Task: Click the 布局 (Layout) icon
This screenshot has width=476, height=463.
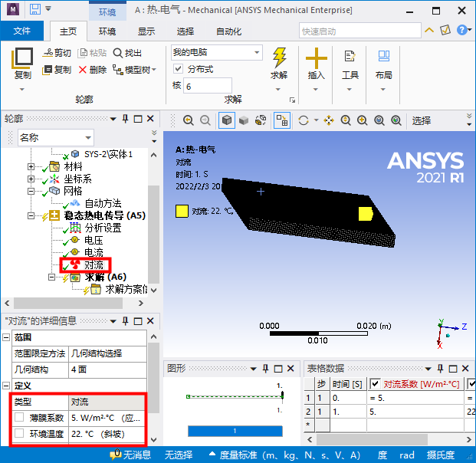Action: click(383, 58)
